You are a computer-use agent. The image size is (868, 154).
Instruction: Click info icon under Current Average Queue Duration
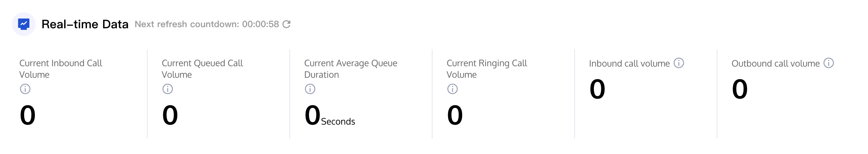[310, 89]
